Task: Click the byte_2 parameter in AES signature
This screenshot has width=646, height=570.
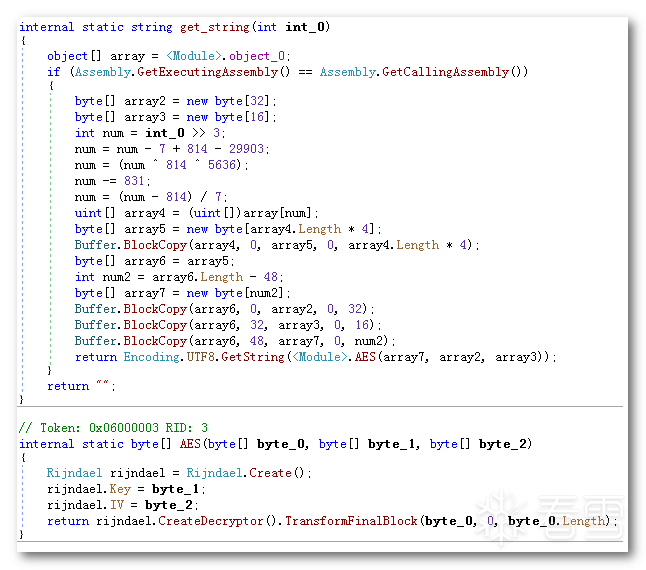Action: pyautogui.click(x=503, y=444)
